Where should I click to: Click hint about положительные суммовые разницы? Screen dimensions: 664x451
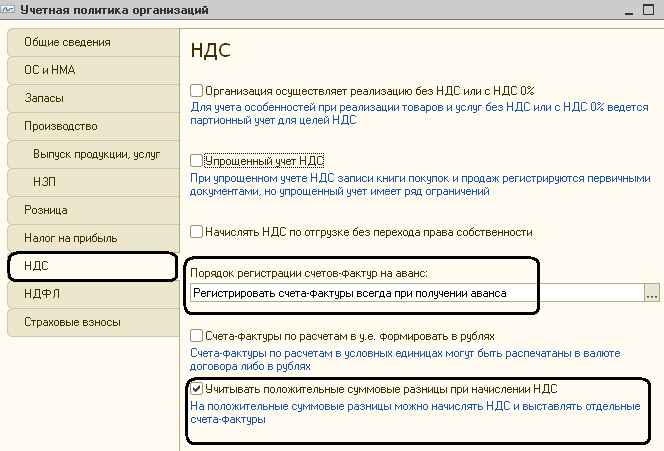[415, 412]
